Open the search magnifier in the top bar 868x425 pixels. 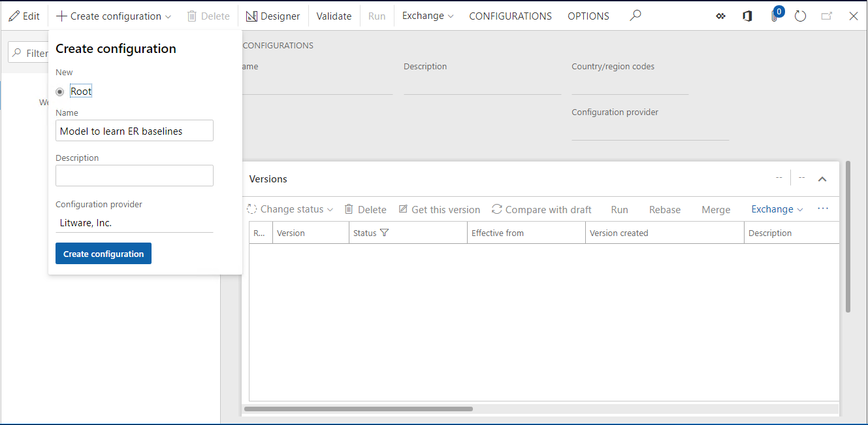(x=635, y=16)
